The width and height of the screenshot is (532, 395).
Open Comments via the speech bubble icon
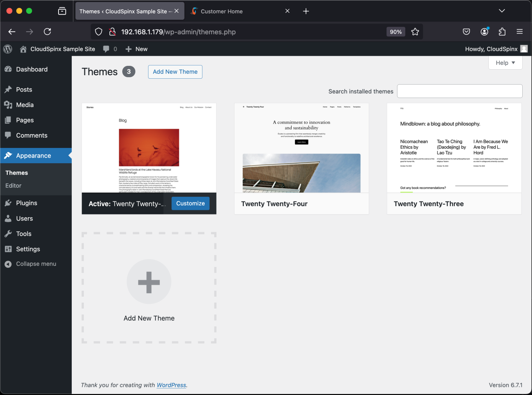(8, 135)
